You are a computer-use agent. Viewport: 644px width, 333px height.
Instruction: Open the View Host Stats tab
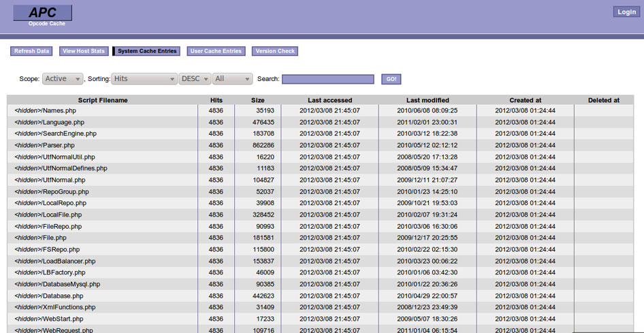click(x=84, y=51)
